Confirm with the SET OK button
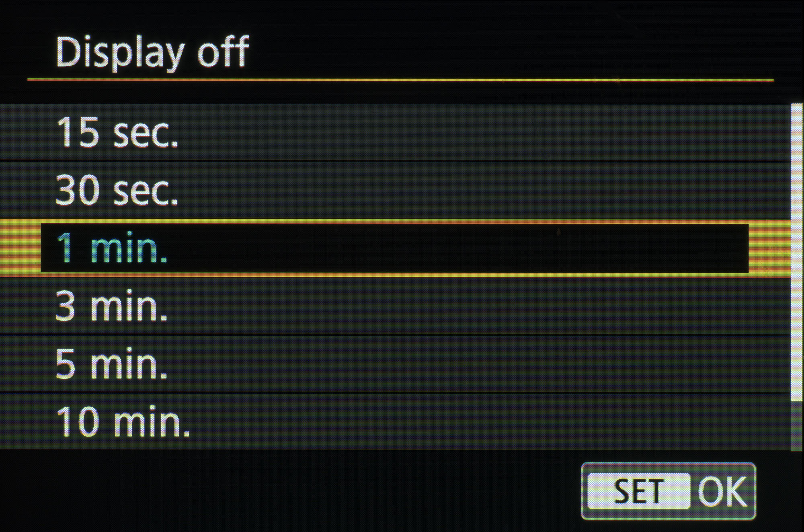 [x=668, y=491]
